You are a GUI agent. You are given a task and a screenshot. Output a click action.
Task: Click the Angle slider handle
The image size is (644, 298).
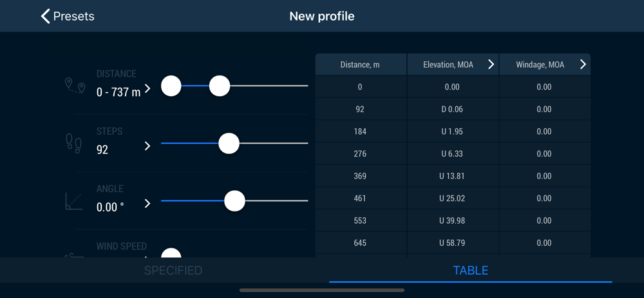point(234,201)
